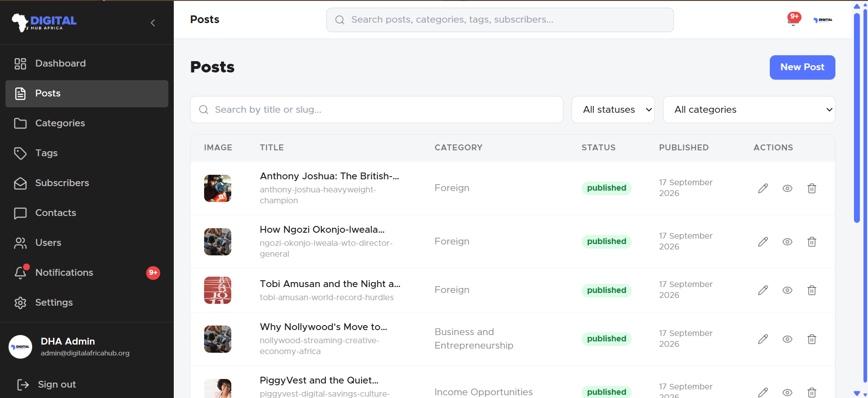Open Dashboard in the sidebar
The height and width of the screenshot is (398, 868).
tap(87, 64)
